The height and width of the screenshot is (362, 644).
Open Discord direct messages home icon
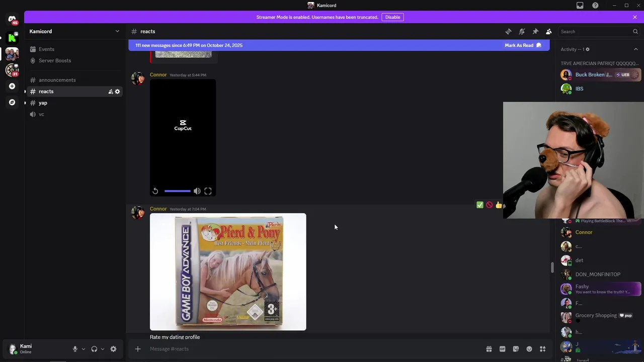[12, 19]
